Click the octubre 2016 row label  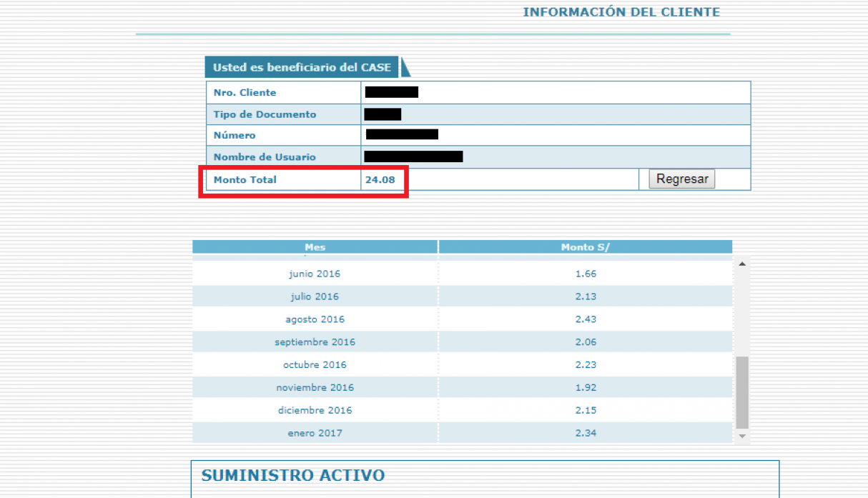(x=315, y=365)
